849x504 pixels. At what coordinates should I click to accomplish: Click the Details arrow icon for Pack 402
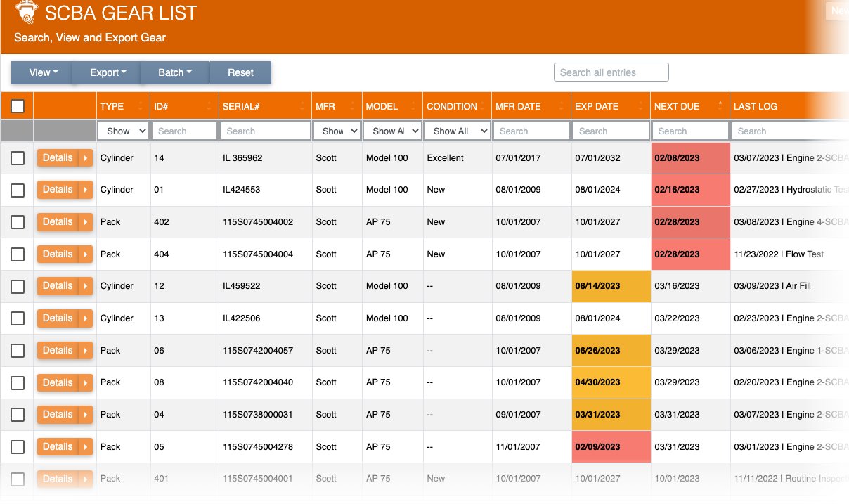[x=86, y=222]
